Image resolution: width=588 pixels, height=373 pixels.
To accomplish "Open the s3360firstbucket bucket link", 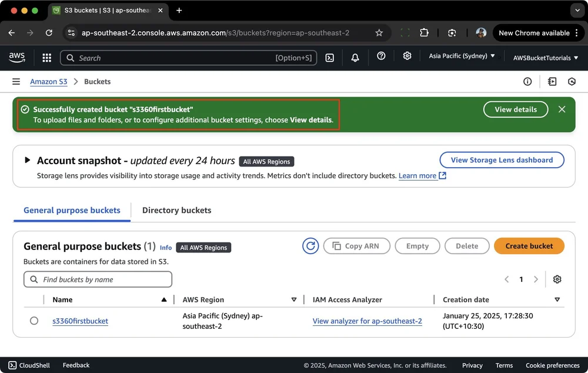I will [x=80, y=321].
